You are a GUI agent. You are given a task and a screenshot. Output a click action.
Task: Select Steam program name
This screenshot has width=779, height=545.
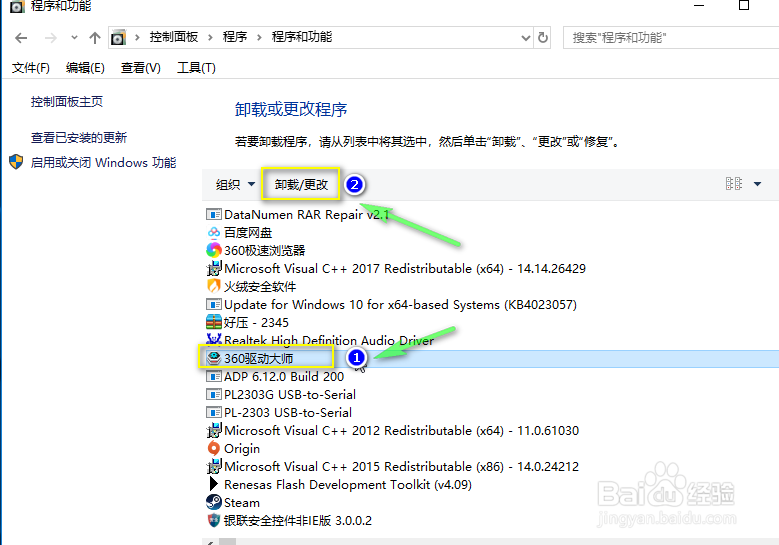[242, 502]
